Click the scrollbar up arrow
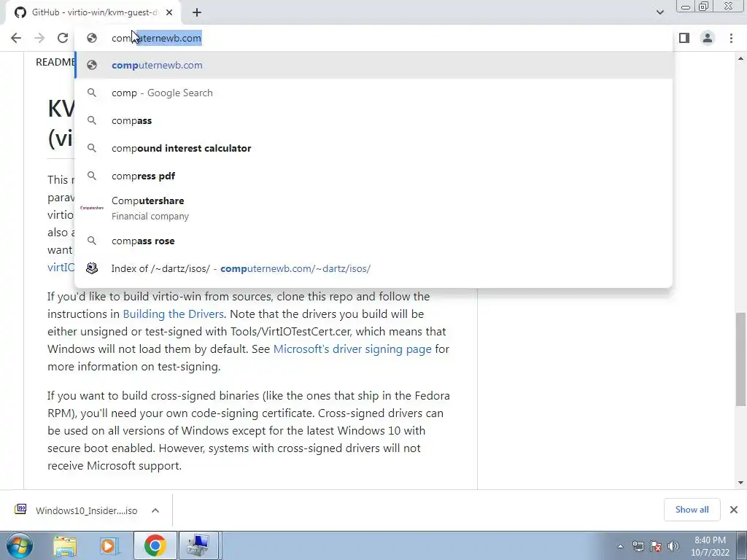Image resolution: width=747 pixels, height=560 pixels. [x=741, y=58]
